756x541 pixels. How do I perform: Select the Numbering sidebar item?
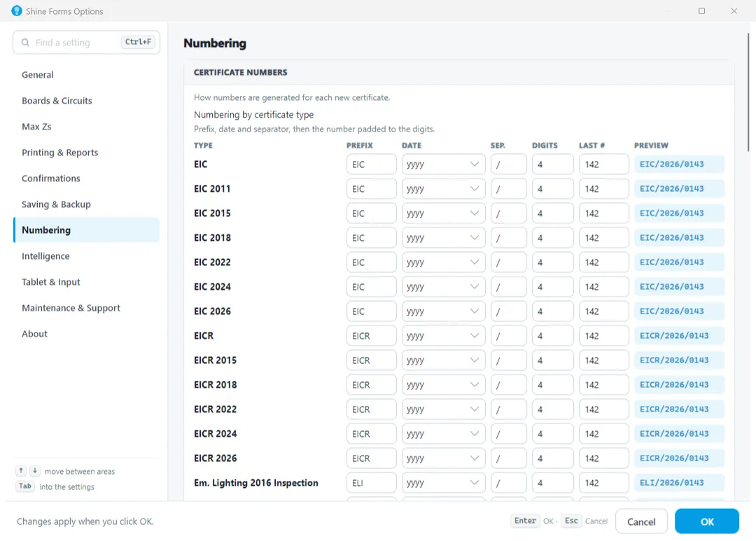pyautogui.click(x=86, y=230)
